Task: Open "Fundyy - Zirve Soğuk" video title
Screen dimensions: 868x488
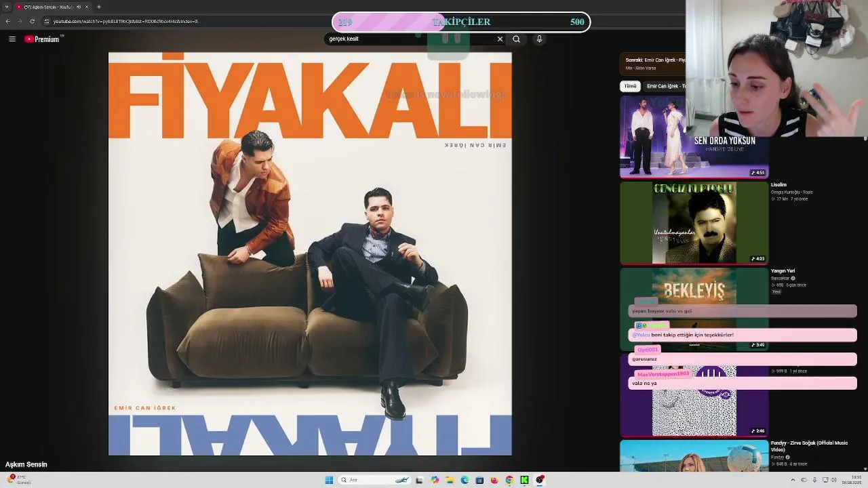Action: coord(809,446)
